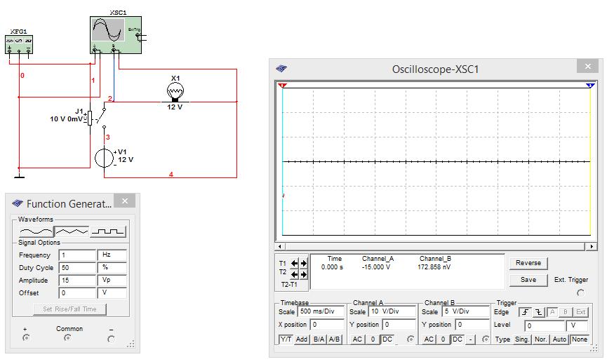Viewport: 614px width, 364px height.
Task: Switch display mode to Add
Action: point(302,339)
